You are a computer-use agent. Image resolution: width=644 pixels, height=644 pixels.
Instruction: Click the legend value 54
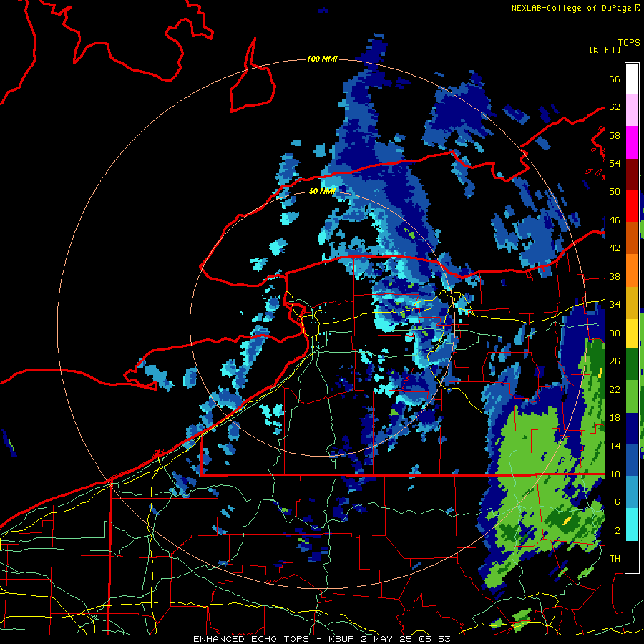point(615,163)
